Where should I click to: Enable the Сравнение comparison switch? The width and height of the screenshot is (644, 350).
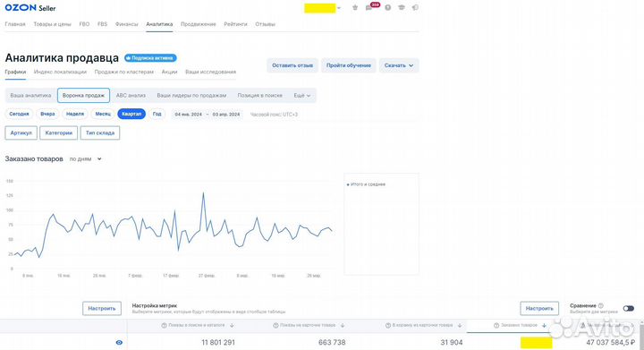[629, 309]
